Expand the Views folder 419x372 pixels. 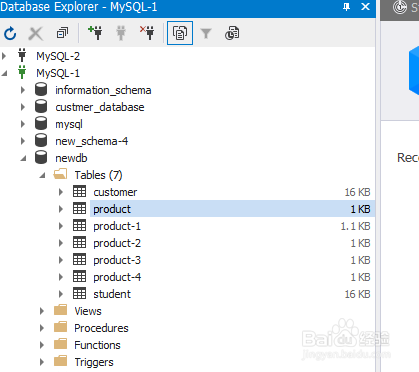click(42, 311)
